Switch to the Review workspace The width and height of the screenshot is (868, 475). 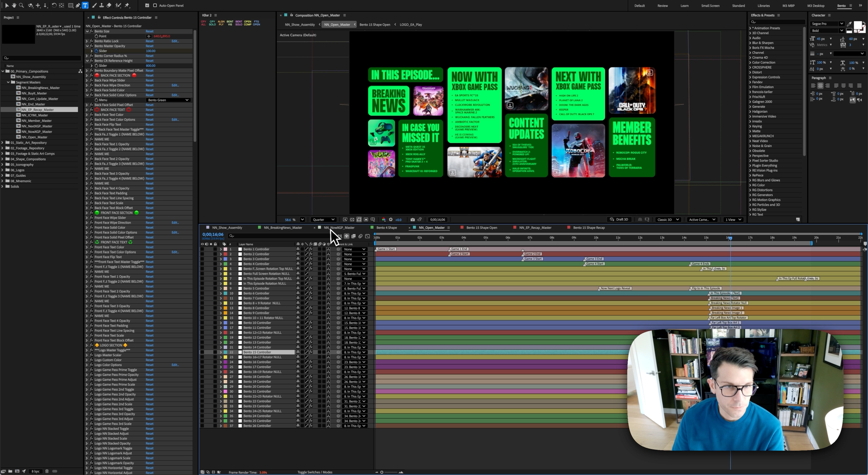pyautogui.click(x=662, y=6)
